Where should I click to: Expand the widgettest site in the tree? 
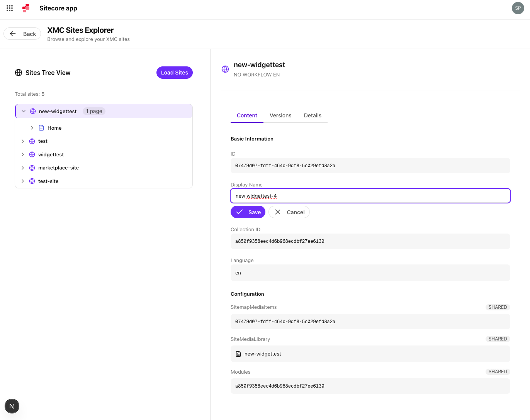pos(23,154)
